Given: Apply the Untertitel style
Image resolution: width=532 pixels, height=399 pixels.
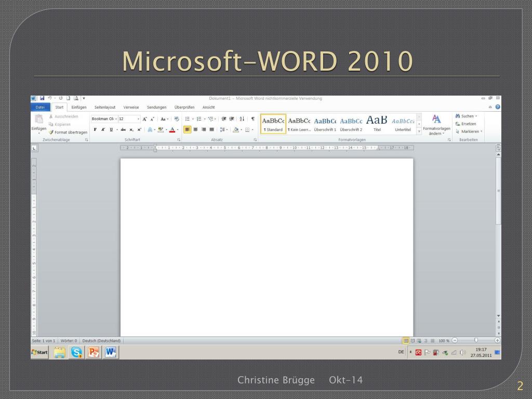Looking at the screenshot, I should 403,124.
